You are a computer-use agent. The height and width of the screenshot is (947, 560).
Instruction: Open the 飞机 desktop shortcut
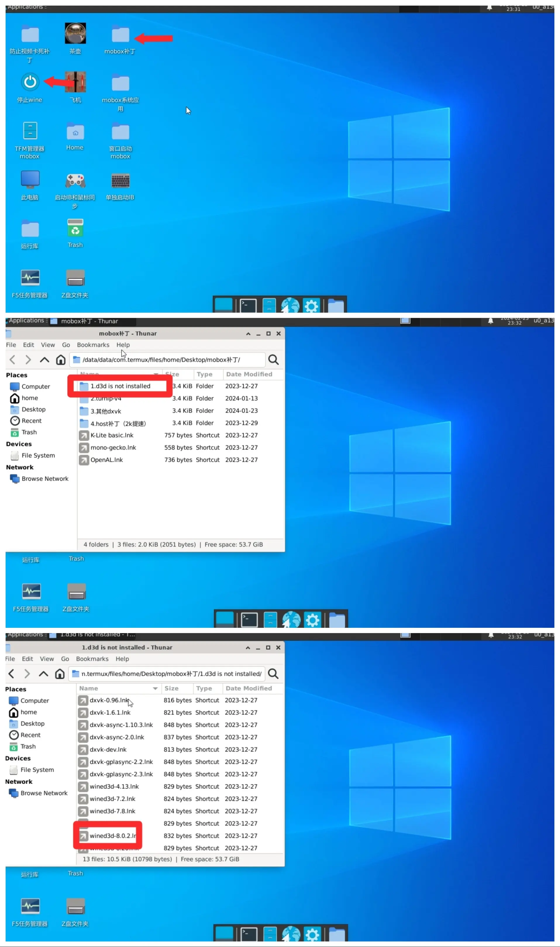click(x=75, y=82)
